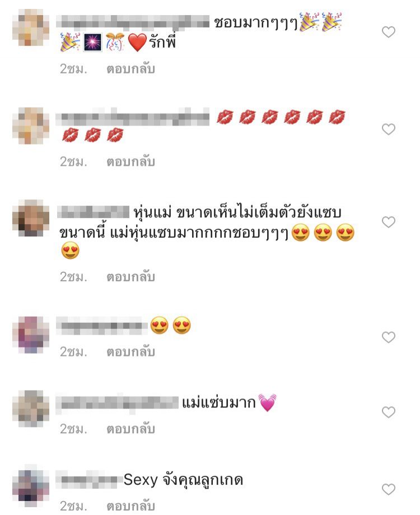Image resolution: width=420 pixels, height=515 pixels.
Task: Heart the 'แม่แซ่บมาก' comment
Action: tap(389, 412)
